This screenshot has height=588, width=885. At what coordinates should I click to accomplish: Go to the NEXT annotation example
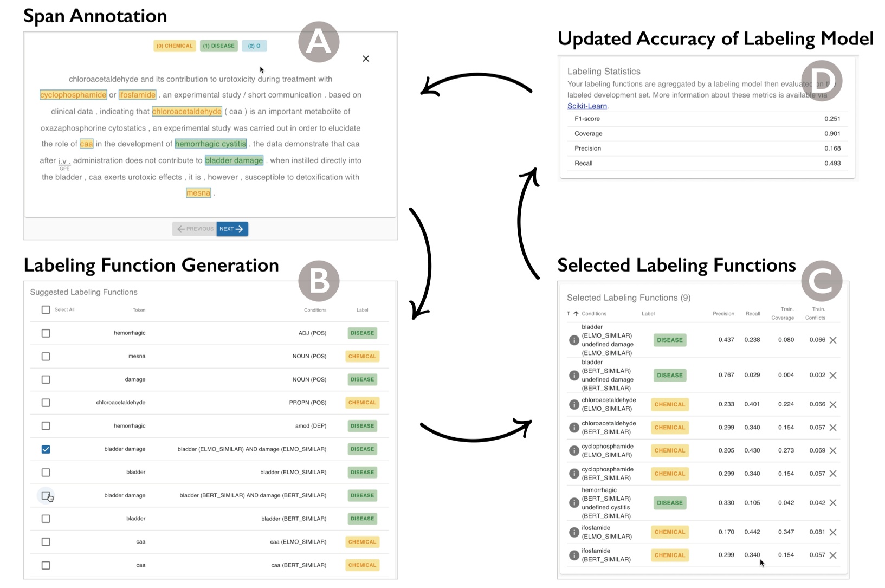point(232,229)
